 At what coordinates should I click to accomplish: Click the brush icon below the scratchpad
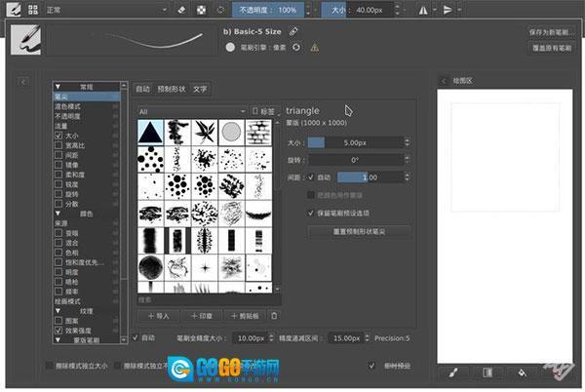click(451, 372)
